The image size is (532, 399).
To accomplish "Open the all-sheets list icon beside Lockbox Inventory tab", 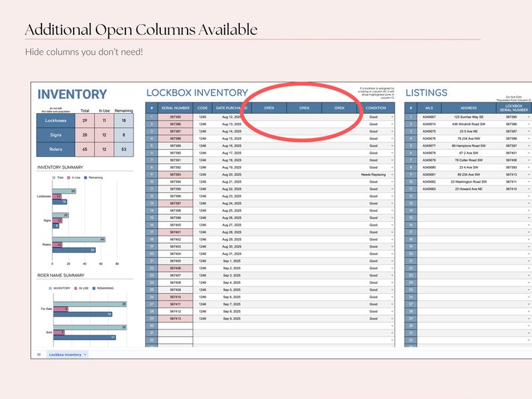I will (x=39, y=355).
